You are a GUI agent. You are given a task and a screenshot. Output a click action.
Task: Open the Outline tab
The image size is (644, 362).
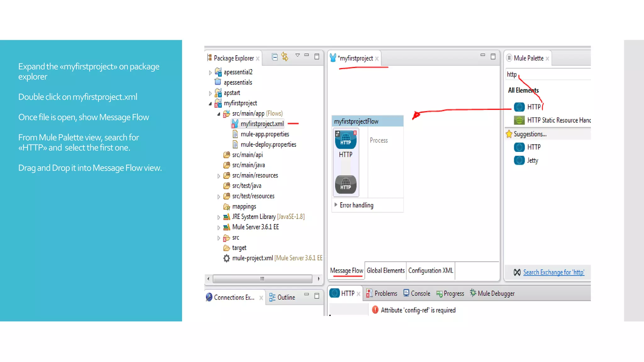pyautogui.click(x=282, y=297)
